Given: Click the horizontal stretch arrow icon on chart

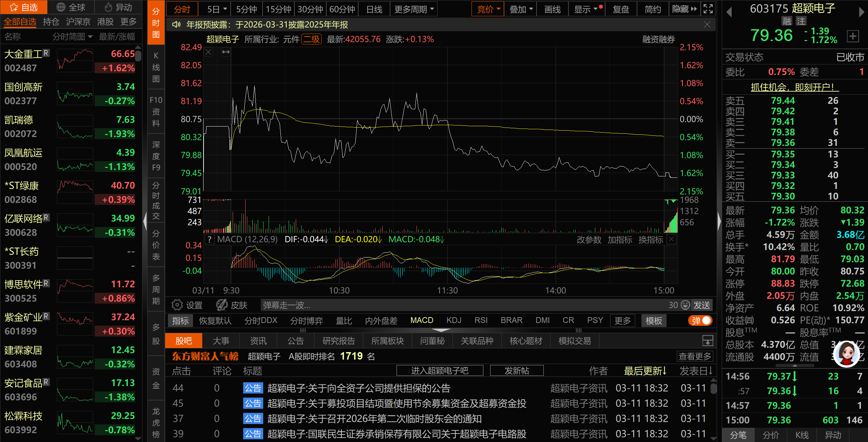Looking at the screenshot, I should [226, 52].
